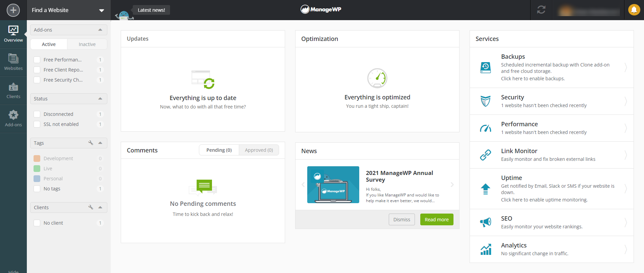Collapse the Add-ons filter section
644x273 pixels.
100,30
